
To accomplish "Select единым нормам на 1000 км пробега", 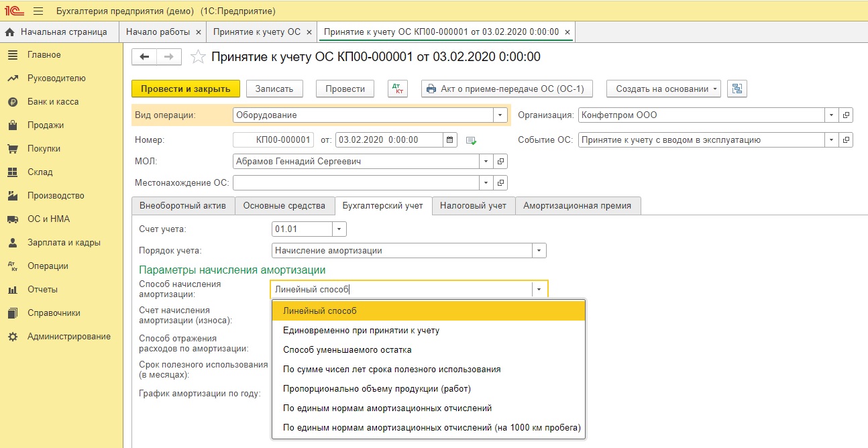I will click(x=429, y=428).
